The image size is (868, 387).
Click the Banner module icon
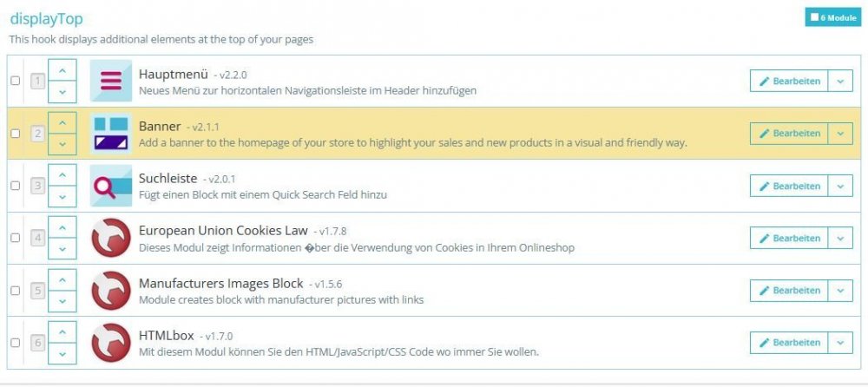pos(110,133)
